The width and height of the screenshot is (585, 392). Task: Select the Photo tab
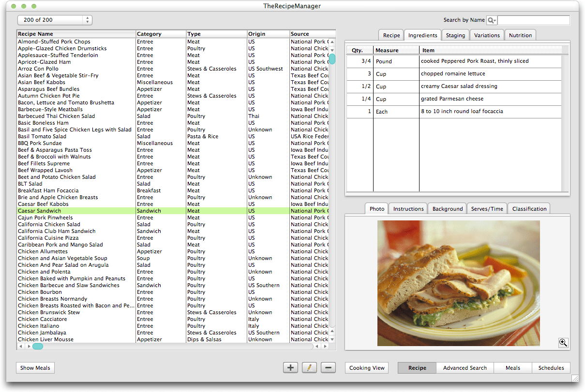pos(377,209)
